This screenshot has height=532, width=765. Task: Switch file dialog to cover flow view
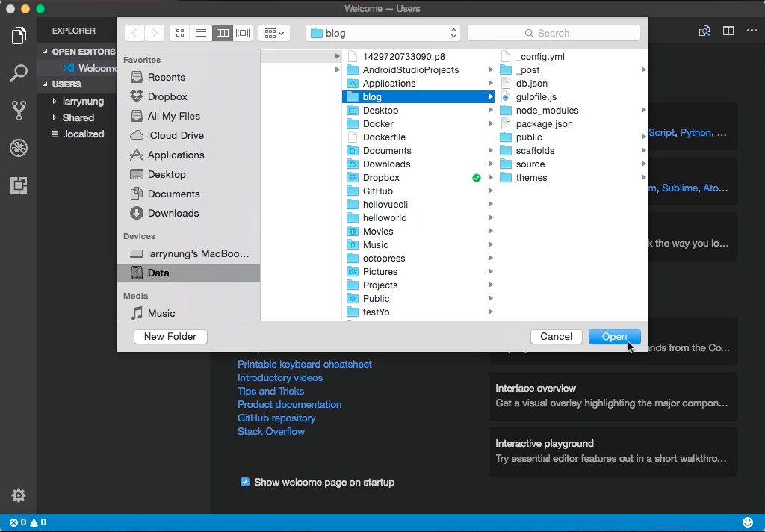coord(243,33)
